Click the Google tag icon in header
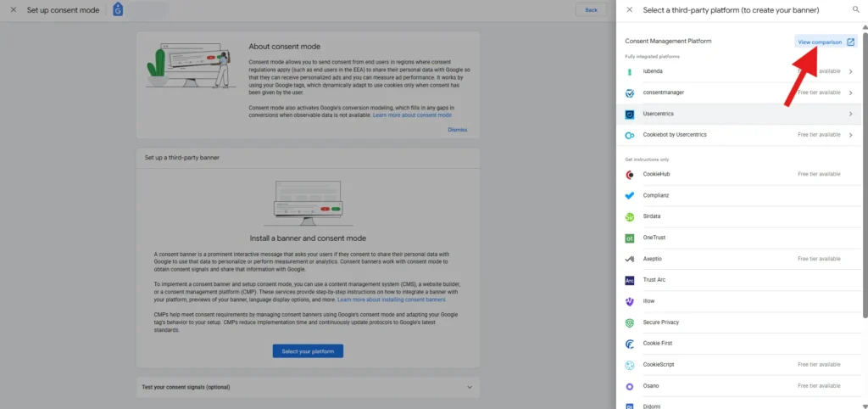The height and width of the screenshot is (409, 868). 118,9
